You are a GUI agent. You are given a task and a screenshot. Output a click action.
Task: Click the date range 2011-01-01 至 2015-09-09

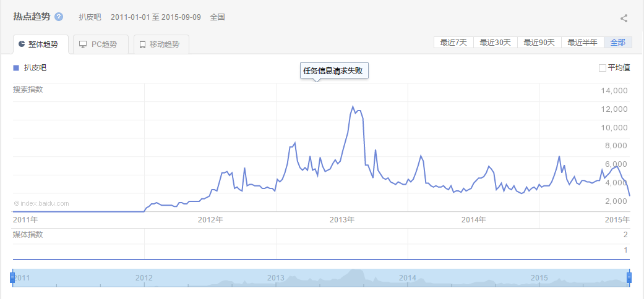point(156,17)
